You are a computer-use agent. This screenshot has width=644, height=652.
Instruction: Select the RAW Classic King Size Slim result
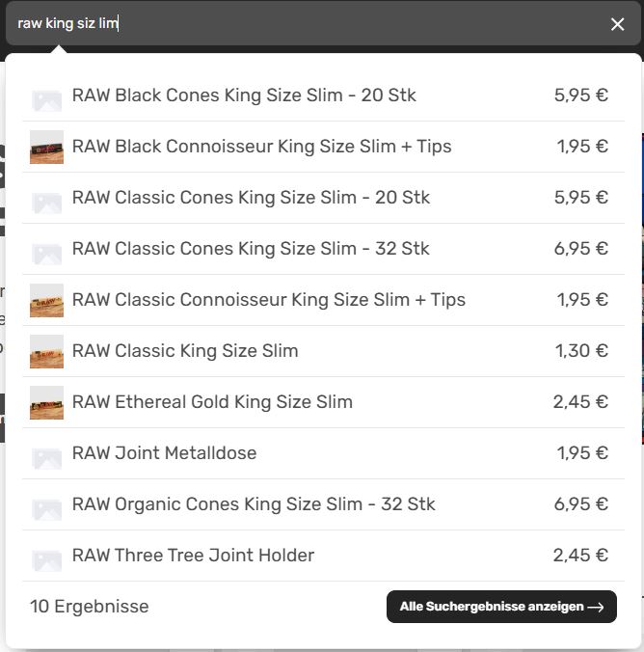[185, 351]
